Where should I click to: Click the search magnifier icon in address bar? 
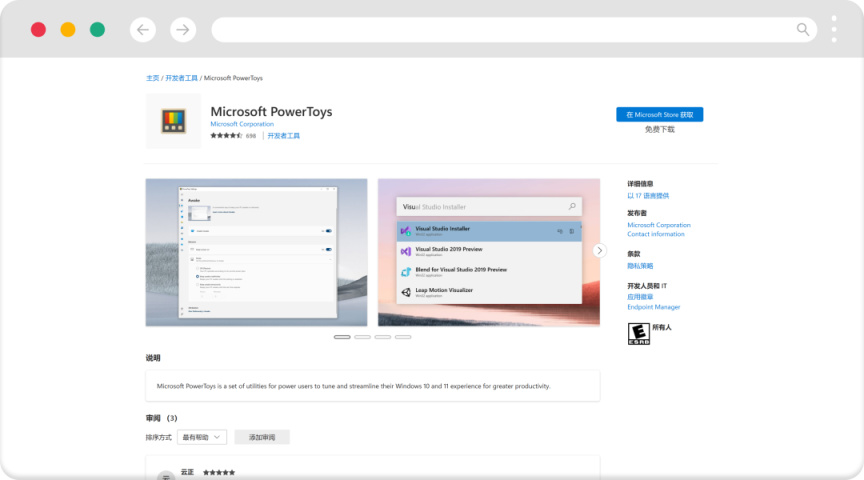click(803, 30)
